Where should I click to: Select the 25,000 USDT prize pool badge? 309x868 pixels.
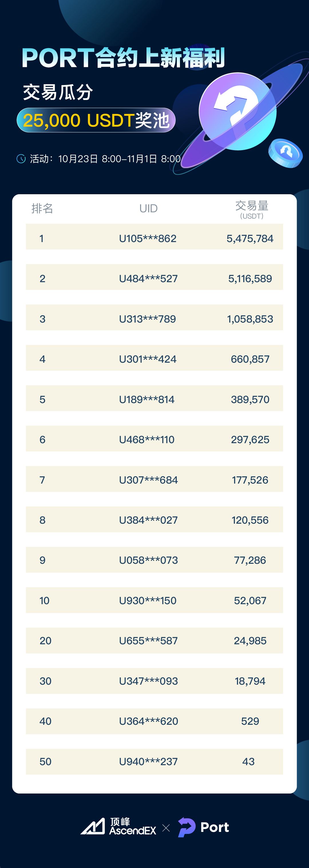96,120
